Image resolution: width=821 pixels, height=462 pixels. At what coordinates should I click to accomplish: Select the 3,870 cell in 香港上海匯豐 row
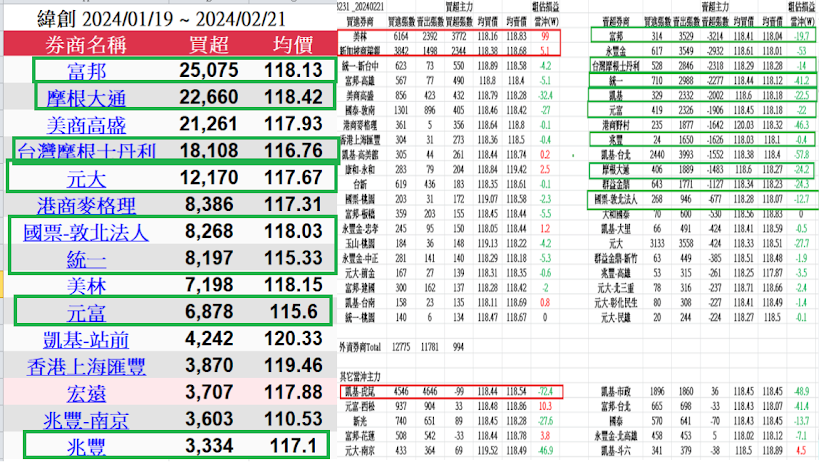(209, 365)
